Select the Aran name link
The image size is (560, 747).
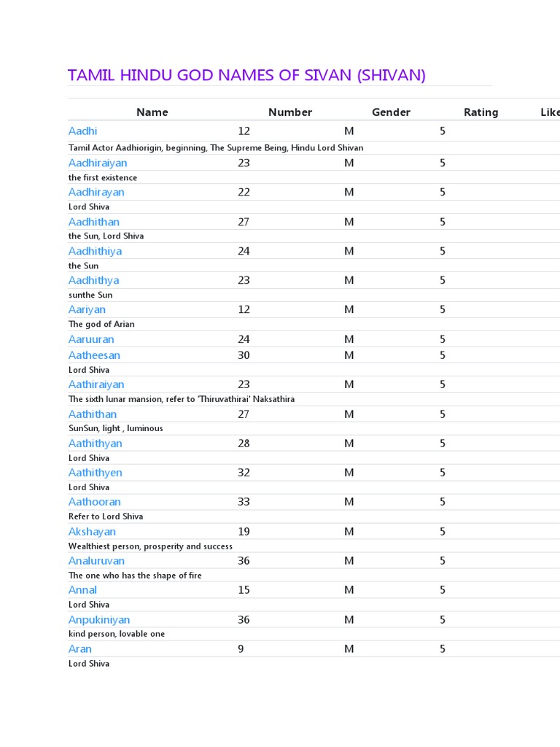(80, 649)
